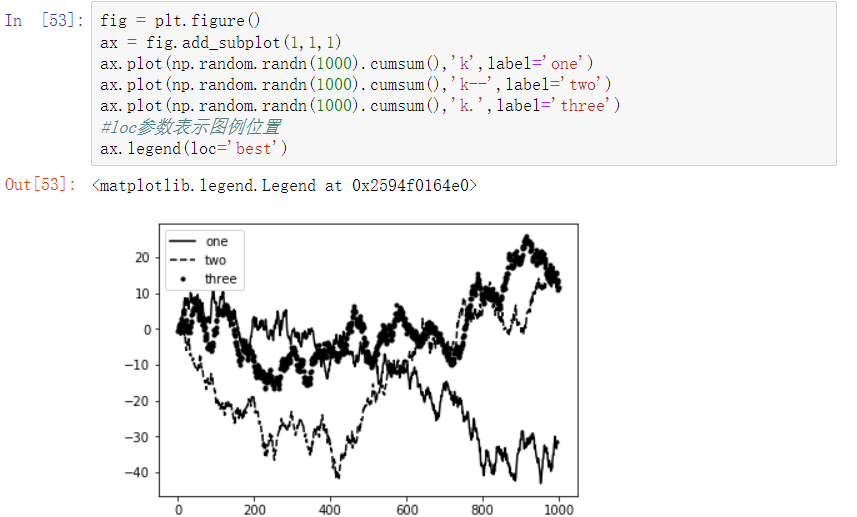Click the y-axis tick label −20
The height and width of the screenshot is (517, 857).
tap(137, 401)
